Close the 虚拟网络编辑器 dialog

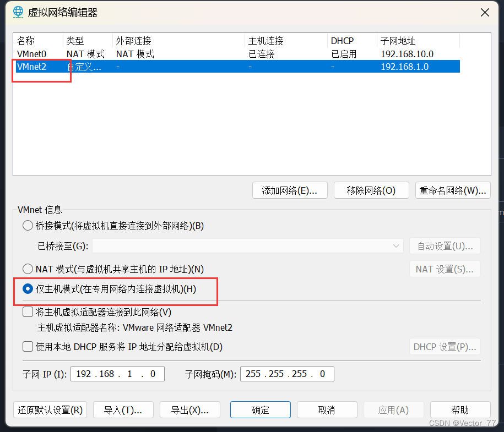pyautogui.click(x=485, y=13)
